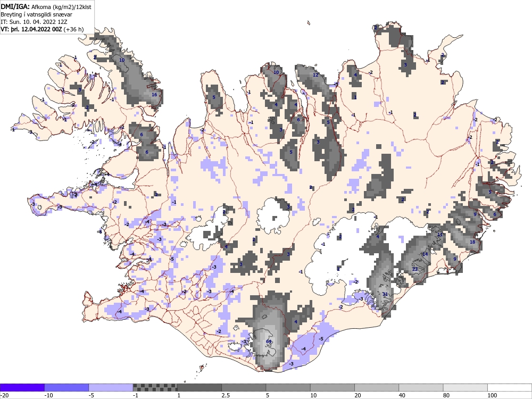Select the map value 14 in the southeast

425,254
